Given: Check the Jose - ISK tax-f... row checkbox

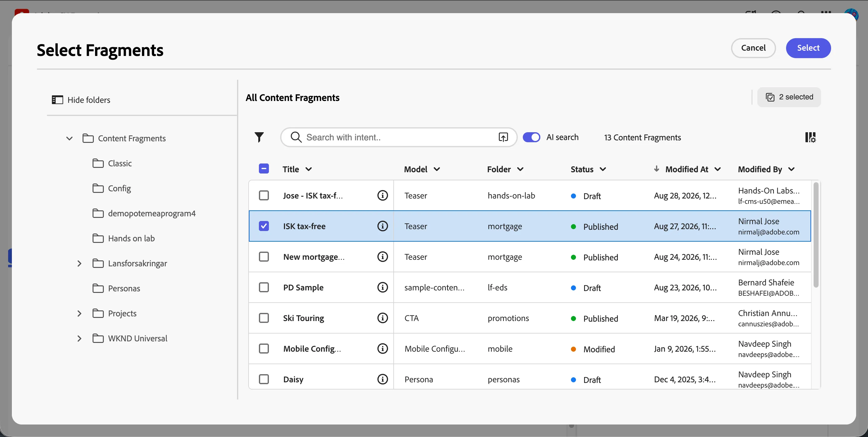Looking at the screenshot, I should pyautogui.click(x=264, y=195).
